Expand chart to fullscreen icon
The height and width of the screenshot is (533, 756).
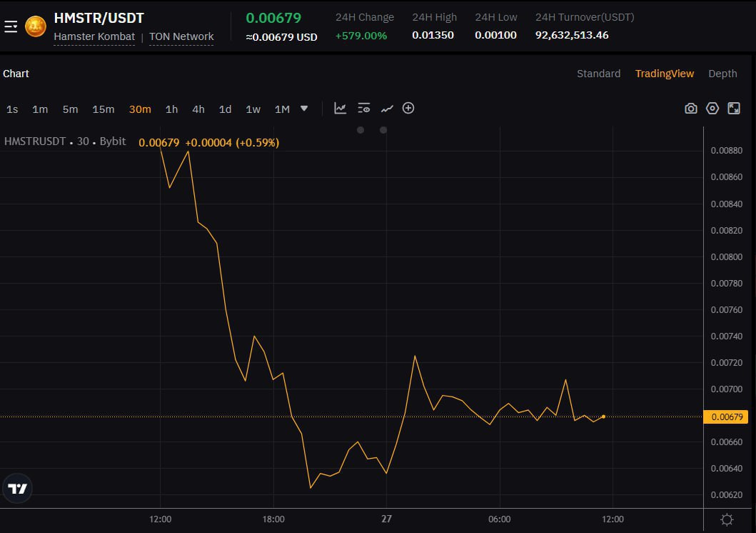click(734, 109)
